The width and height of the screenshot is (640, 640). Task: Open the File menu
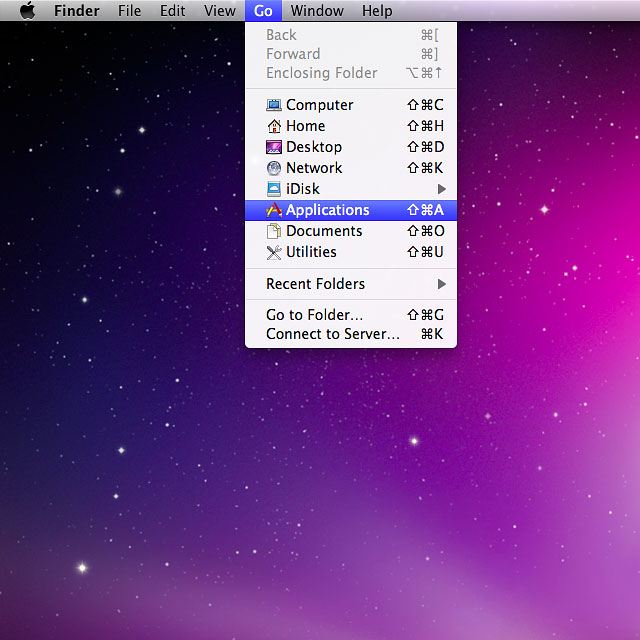[x=129, y=11]
